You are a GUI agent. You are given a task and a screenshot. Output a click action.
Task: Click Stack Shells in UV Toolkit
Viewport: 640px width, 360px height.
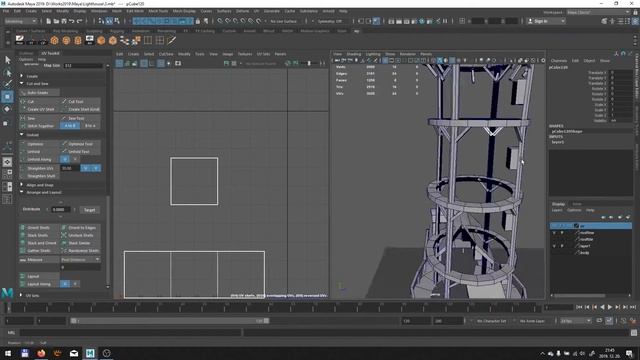[x=39, y=235]
